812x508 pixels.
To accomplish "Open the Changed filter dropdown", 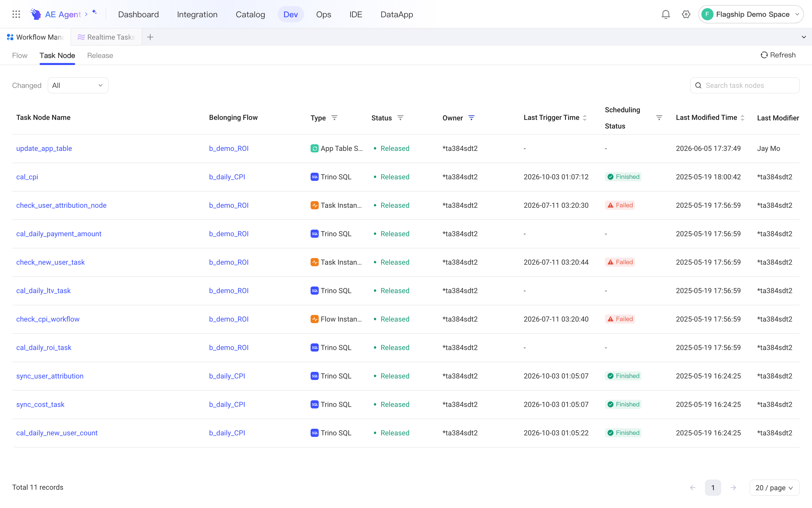I will point(78,85).
